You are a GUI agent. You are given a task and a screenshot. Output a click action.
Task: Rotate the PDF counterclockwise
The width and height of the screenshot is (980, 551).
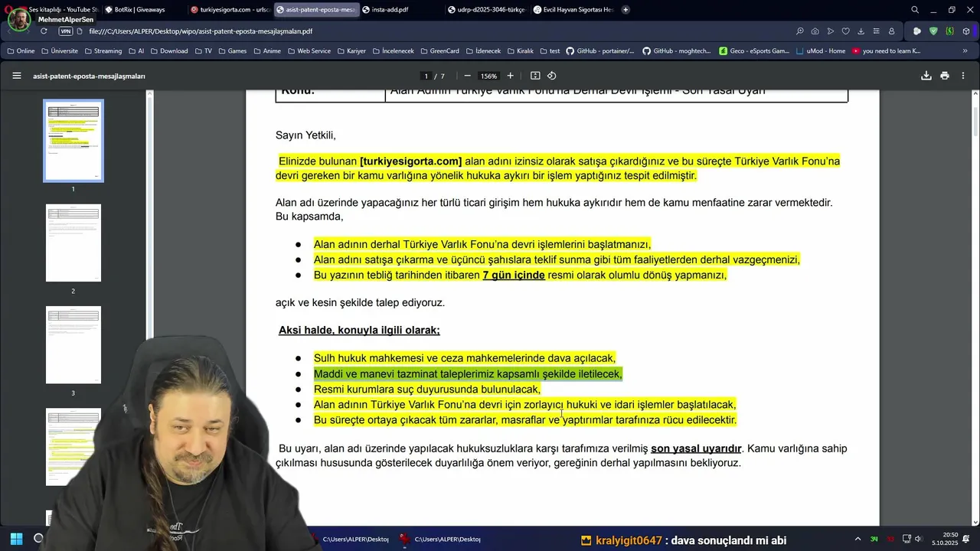coord(551,76)
